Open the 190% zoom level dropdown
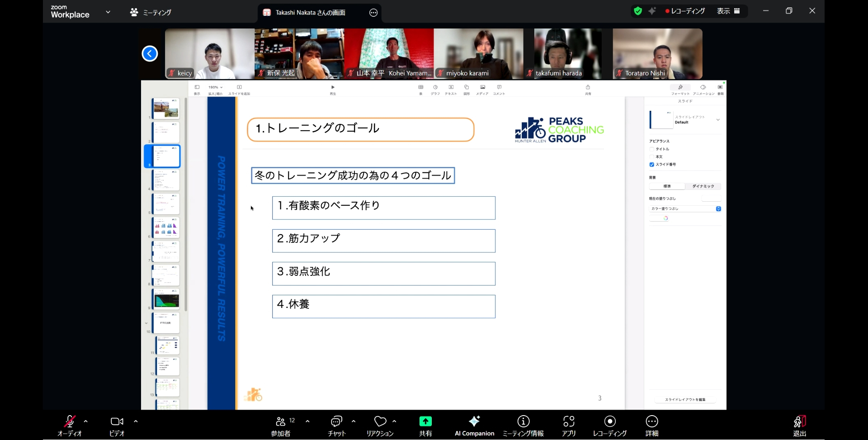The height and width of the screenshot is (440, 868). [216, 87]
